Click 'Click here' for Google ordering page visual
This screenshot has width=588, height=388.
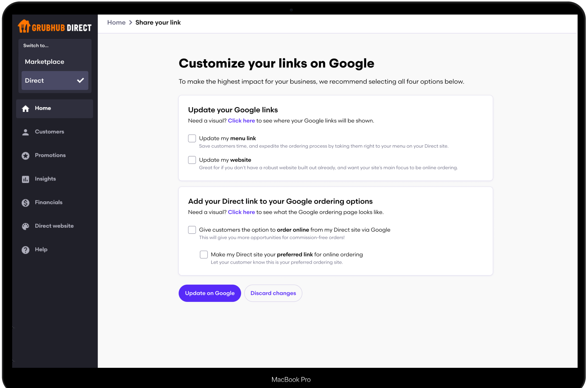[241, 212]
